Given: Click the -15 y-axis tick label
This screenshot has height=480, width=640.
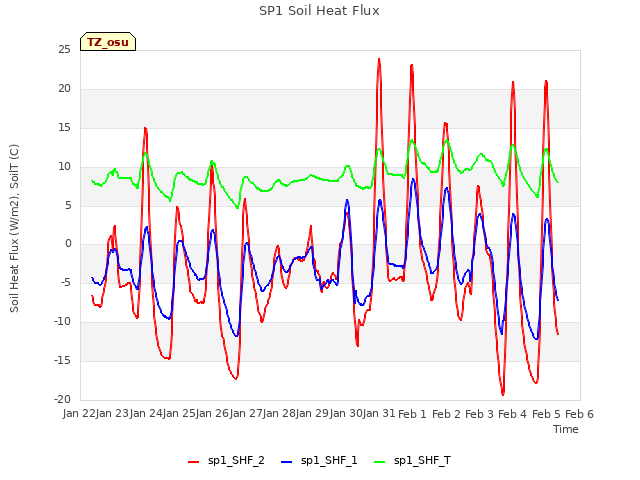Looking at the screenshot, I should [x=62, y=361].
